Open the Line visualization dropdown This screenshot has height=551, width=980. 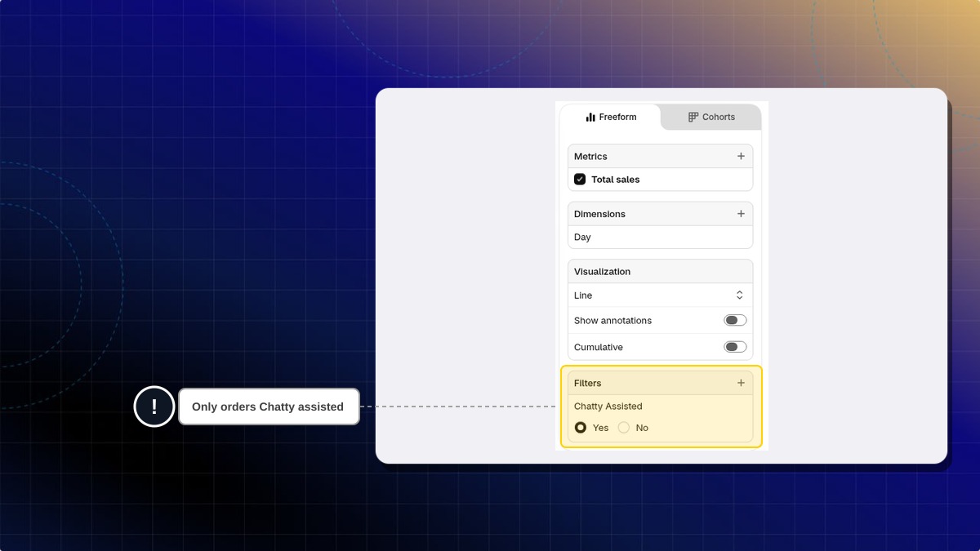660,295
